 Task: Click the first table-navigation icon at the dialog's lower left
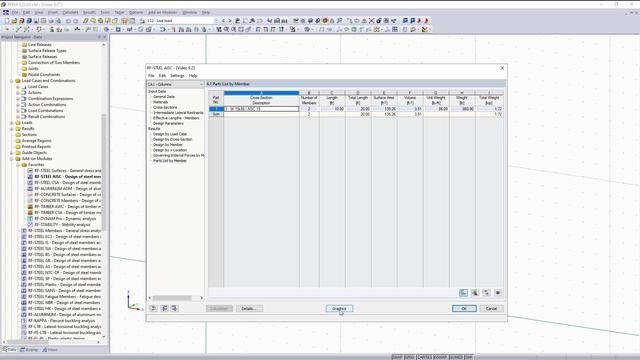(x=153, y=308)
